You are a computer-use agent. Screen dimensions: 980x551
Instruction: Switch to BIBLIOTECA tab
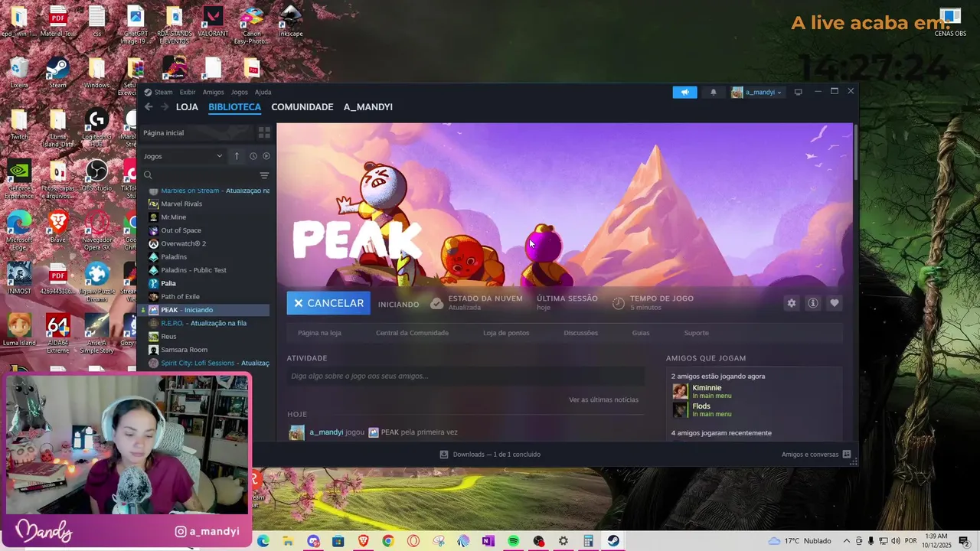pyautogui.click(x=235, y=107)
